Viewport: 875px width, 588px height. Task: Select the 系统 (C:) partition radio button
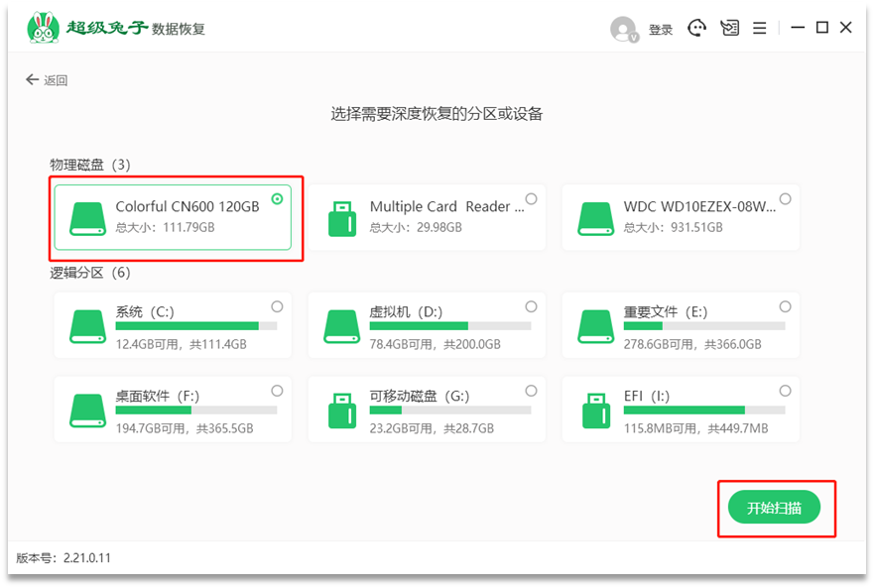[277, 306]
